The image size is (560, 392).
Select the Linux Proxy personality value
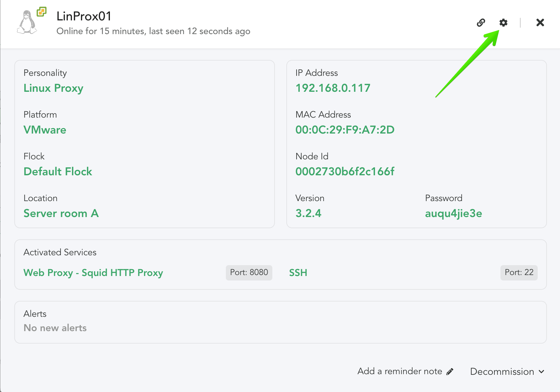[54, 88]
